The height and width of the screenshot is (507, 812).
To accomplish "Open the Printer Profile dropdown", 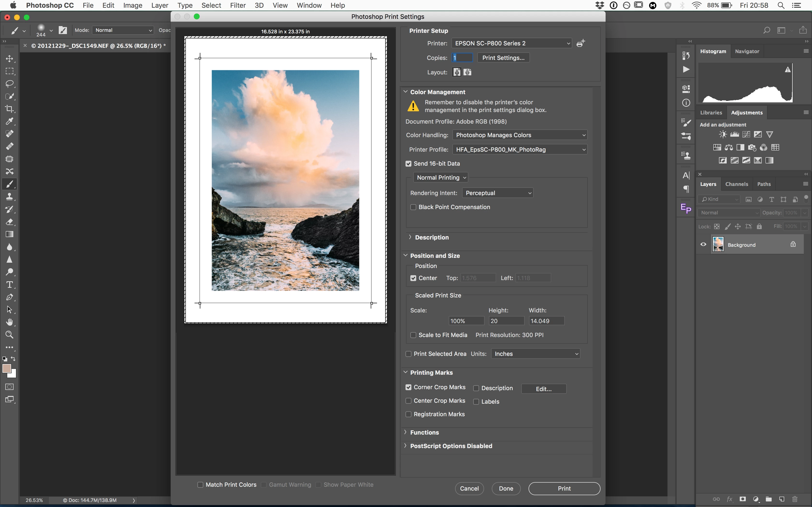I will (519, 149).
